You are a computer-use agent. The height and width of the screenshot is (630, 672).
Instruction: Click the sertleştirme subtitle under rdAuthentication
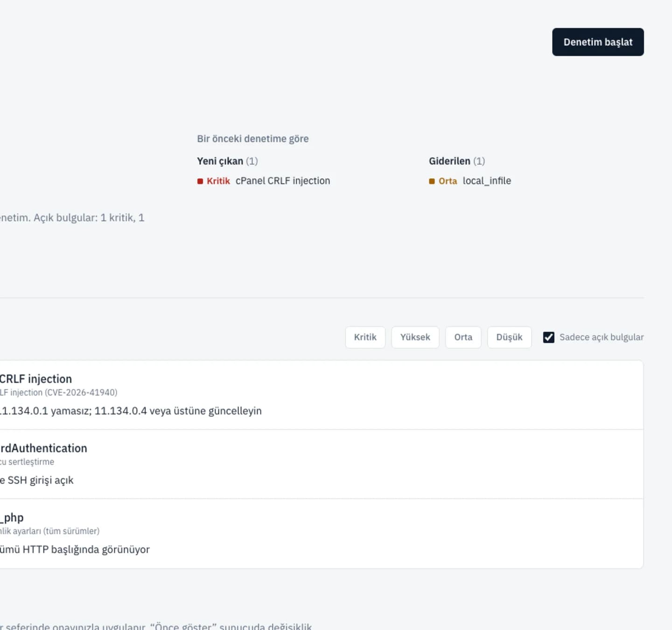27,462
